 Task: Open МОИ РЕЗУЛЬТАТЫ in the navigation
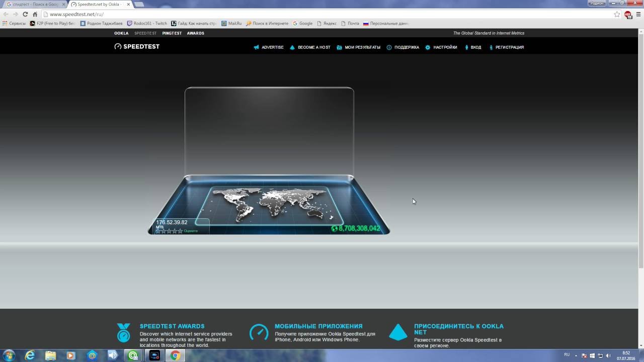(x=358, y=47)
